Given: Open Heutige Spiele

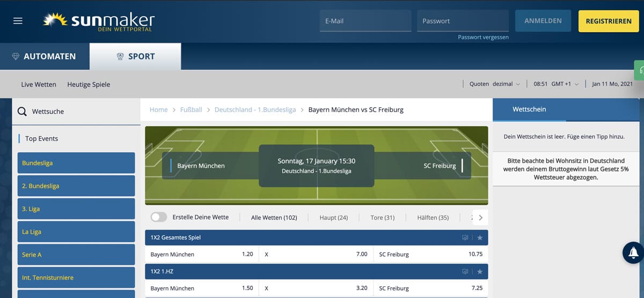Looking at the screenshot, I should 89,84.
